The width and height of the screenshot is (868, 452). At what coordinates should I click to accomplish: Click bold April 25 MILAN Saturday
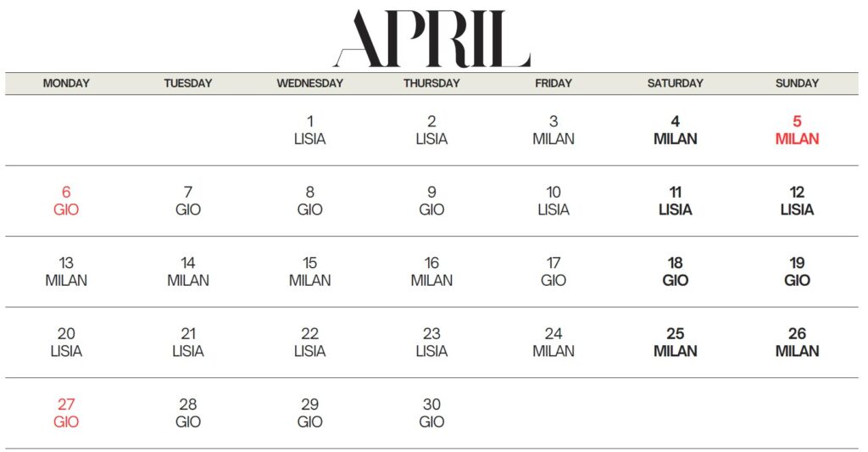tap(675, 342)
